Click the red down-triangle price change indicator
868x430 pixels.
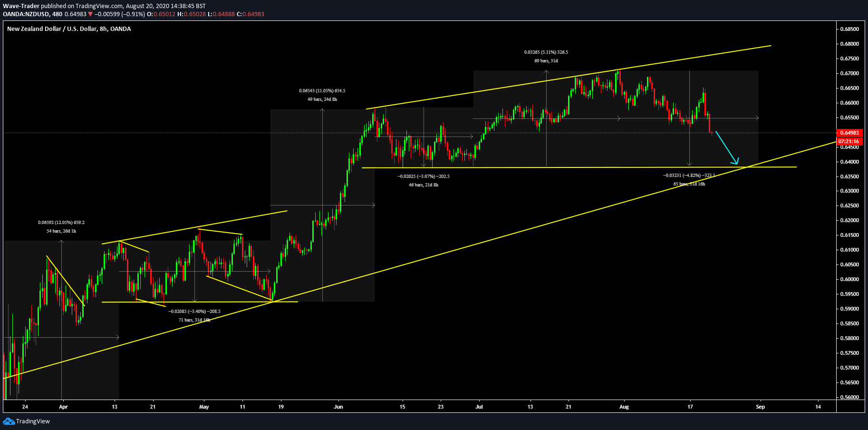90,14
